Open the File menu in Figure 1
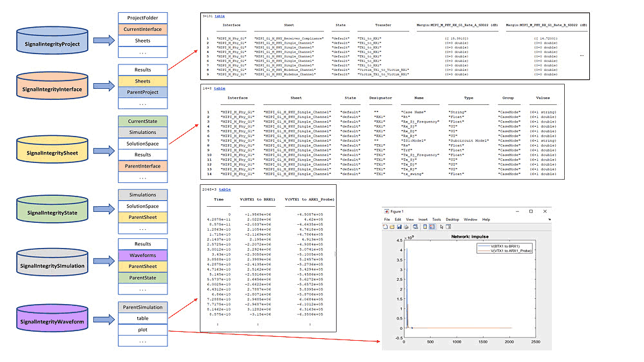The image size is (644, 362). pyautogui.click(x=387, y=220)
